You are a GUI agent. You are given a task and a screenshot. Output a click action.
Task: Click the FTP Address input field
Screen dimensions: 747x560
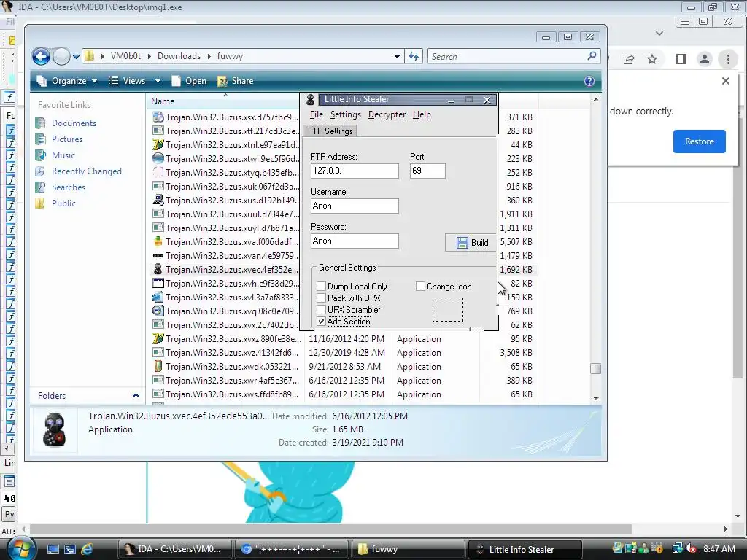[355, 171]
